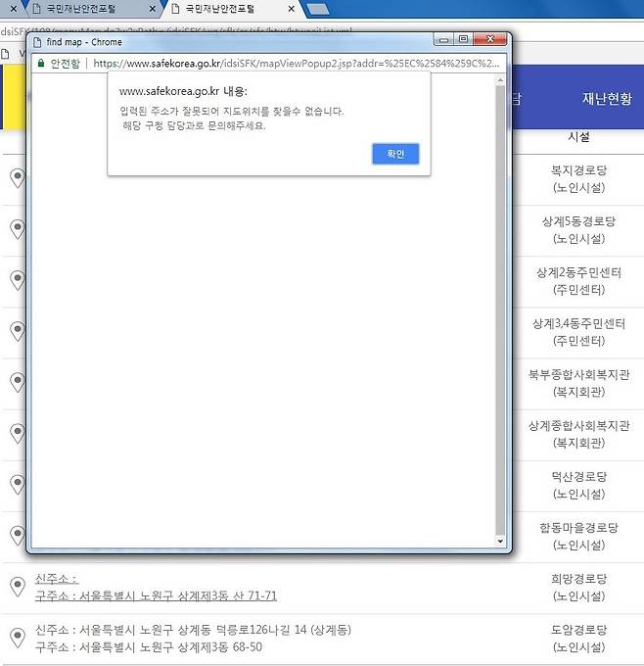The height and width of the screenshot is (666, 644).
Task: Open the map pin for 도암경로당 address
Action: click(17, 638)
